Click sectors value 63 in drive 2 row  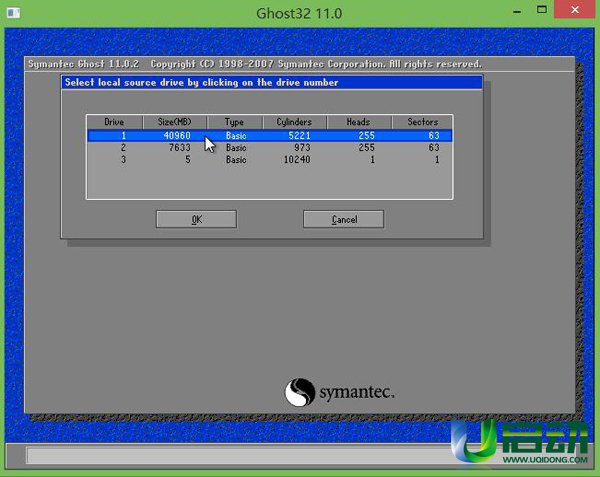(x=434, y=148)
